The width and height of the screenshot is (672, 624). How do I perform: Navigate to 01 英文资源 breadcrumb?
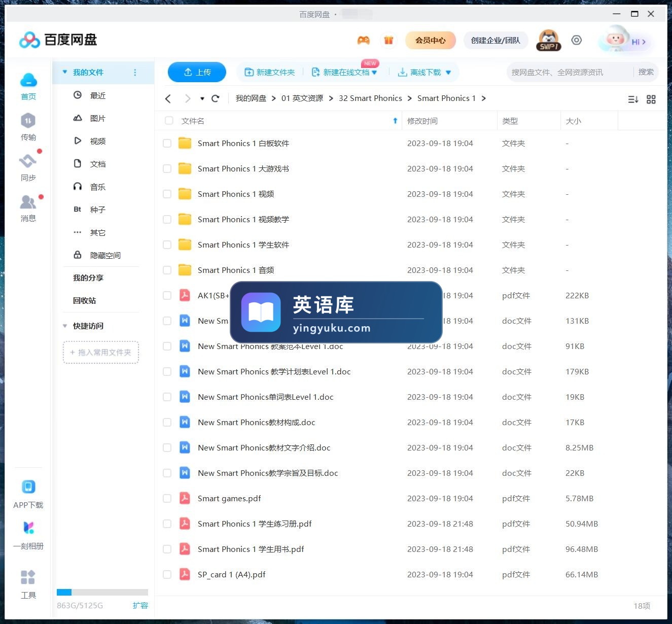tap(302, 98)
